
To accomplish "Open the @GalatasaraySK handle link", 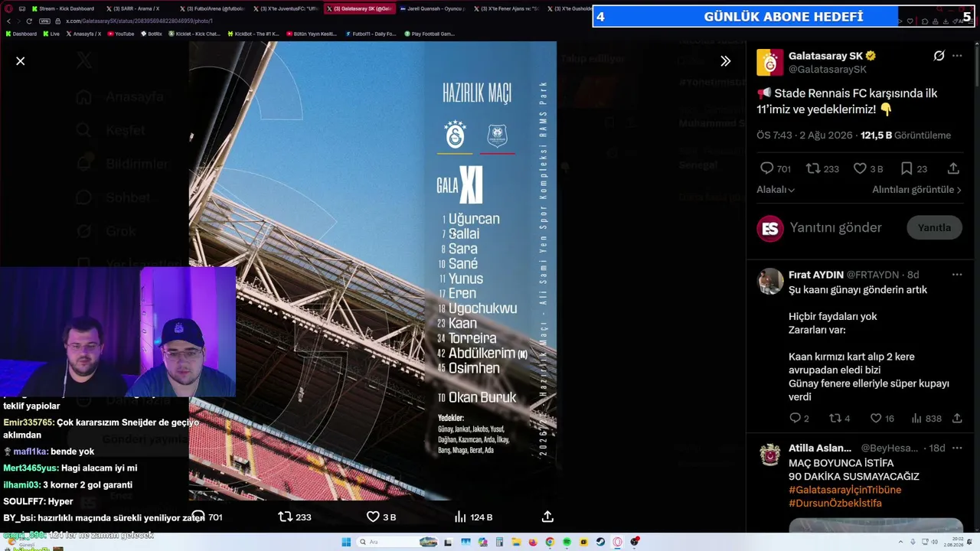I will click(828, 70).
